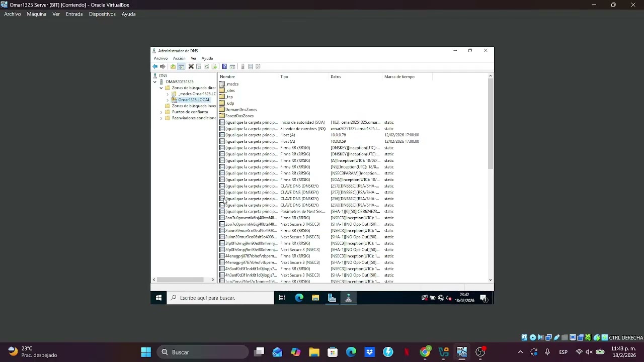This screenshot has width=644, height=362.
Task: Click the scroll-down arrow of the records list
Action: [491, 280]
